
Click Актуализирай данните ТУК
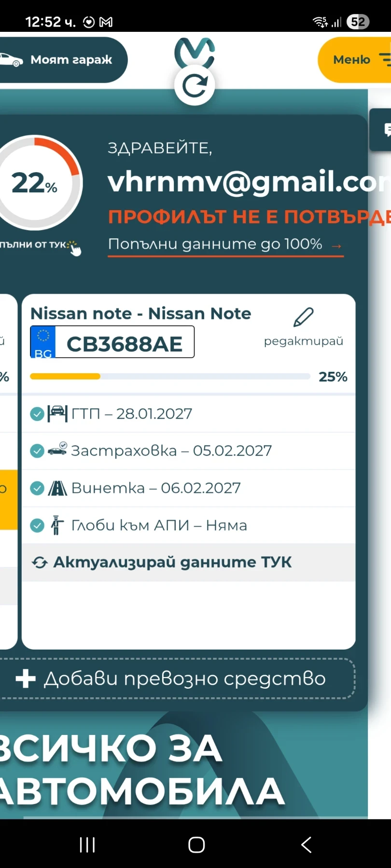point(189,562)
